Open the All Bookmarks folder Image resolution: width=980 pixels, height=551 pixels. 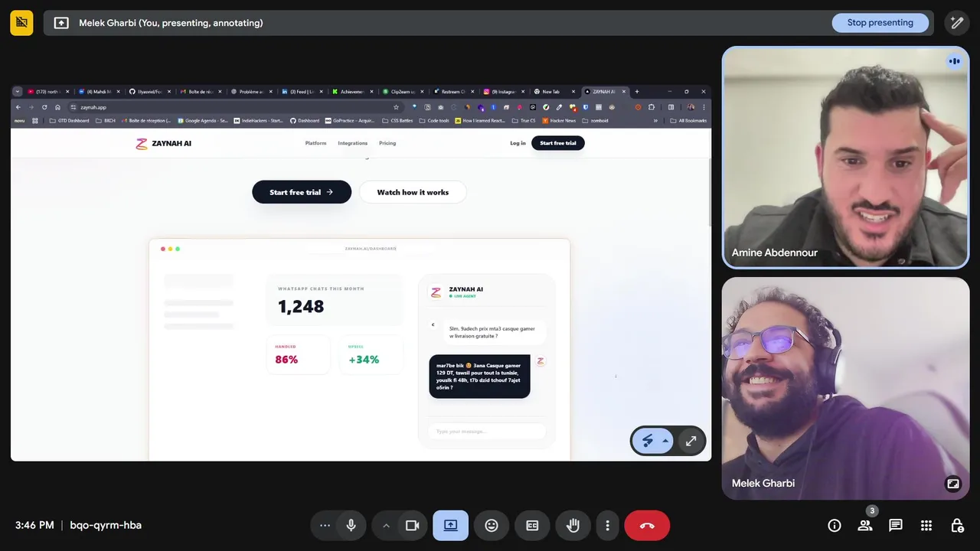688,121
